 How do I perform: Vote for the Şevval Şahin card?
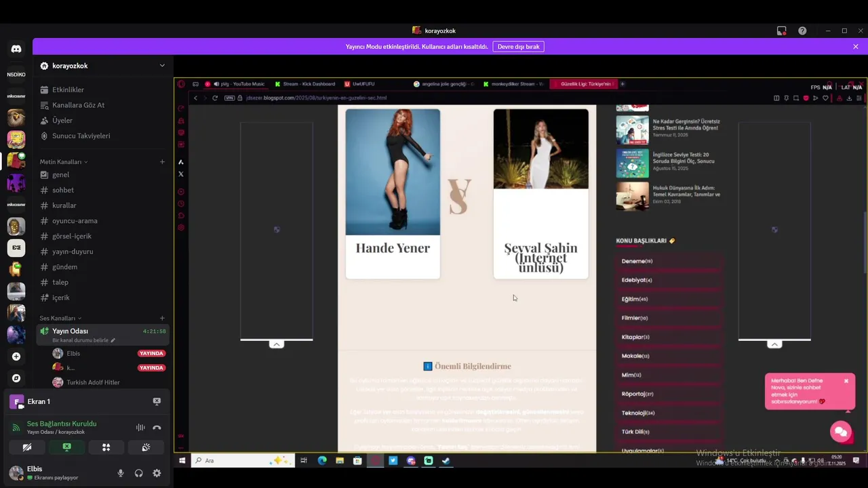click(540, 194)
